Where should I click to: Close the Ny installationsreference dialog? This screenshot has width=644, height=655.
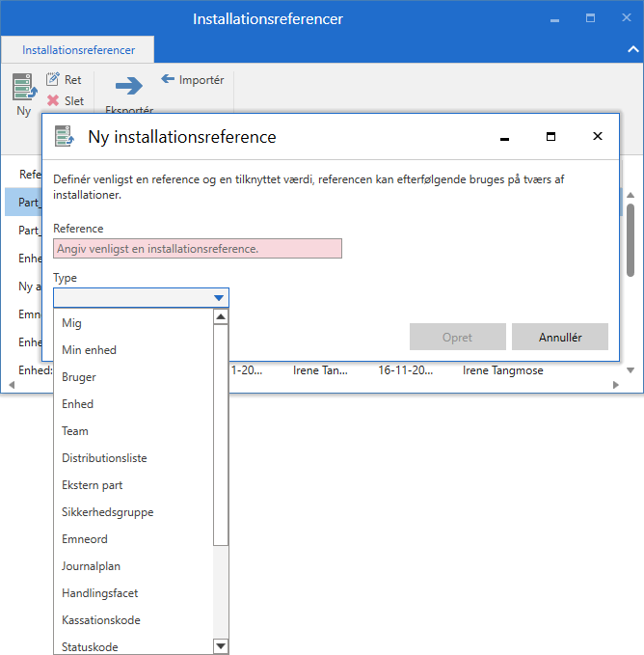pos(598,136)
